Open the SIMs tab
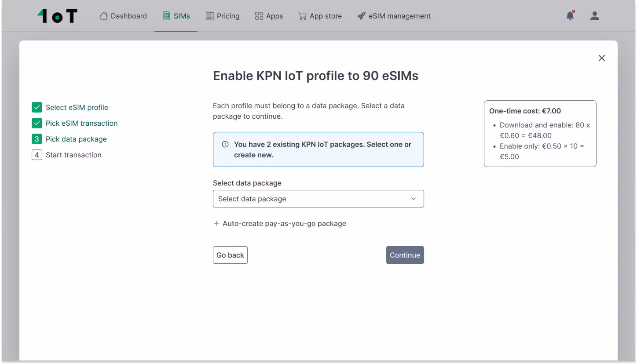This screenshot has width=637, height=364. (x=176, y=16)
